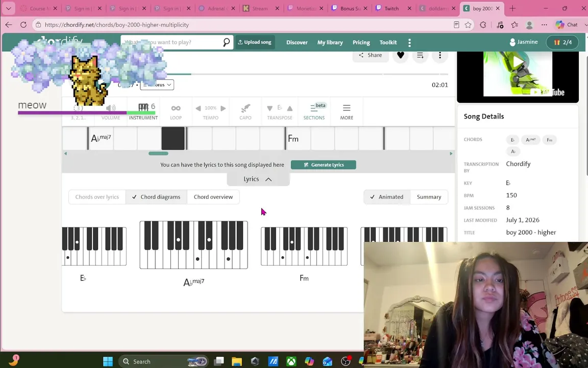
Task: Open My library in navigation
Action: [x=330, y=42]
